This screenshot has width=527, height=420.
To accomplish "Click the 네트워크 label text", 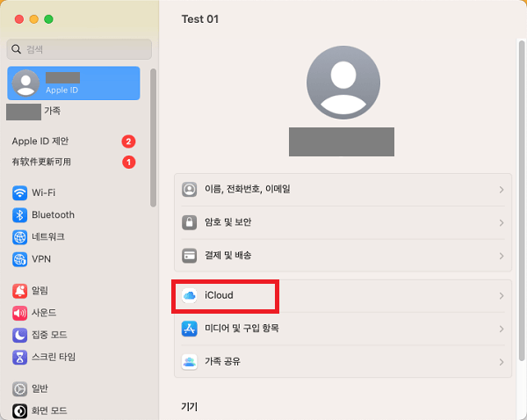I will click(x=48, y=236).
